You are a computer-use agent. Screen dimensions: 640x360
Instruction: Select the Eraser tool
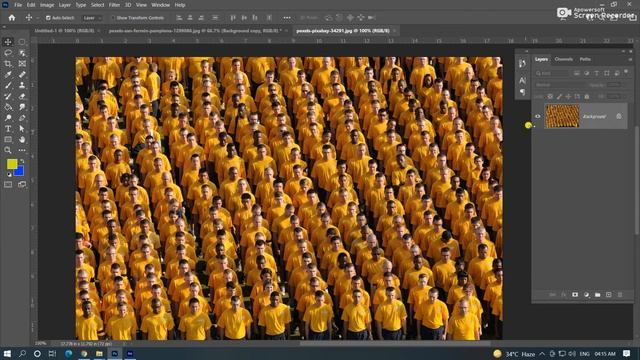click(x=22, y=96)
